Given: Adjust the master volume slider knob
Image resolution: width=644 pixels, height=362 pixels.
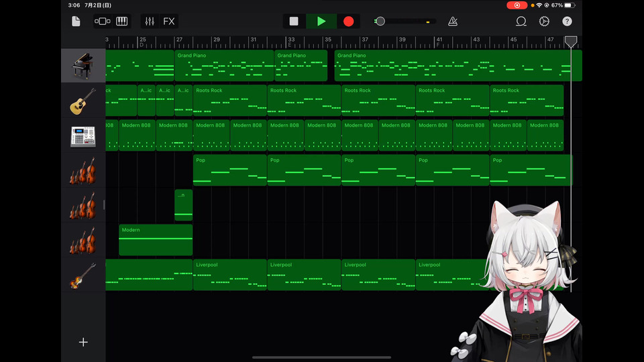Looking at the screenshot, I should [380, 21].
